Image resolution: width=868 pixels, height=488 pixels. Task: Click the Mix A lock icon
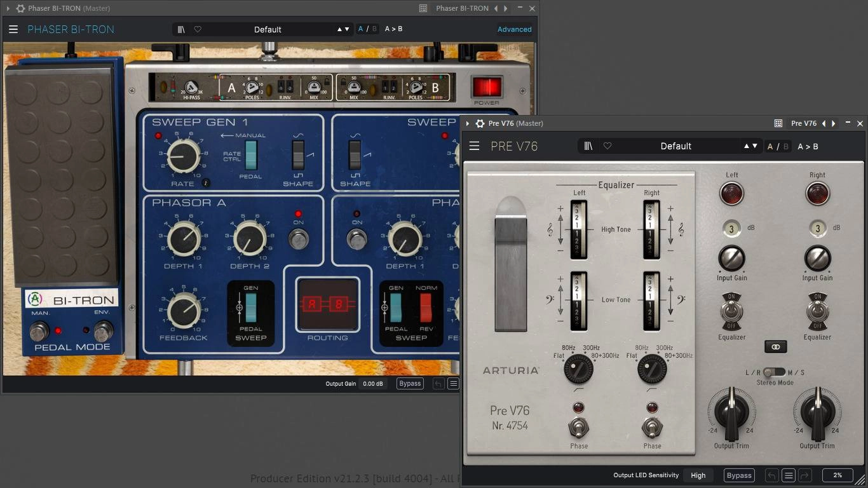click(x=327, y=81)
